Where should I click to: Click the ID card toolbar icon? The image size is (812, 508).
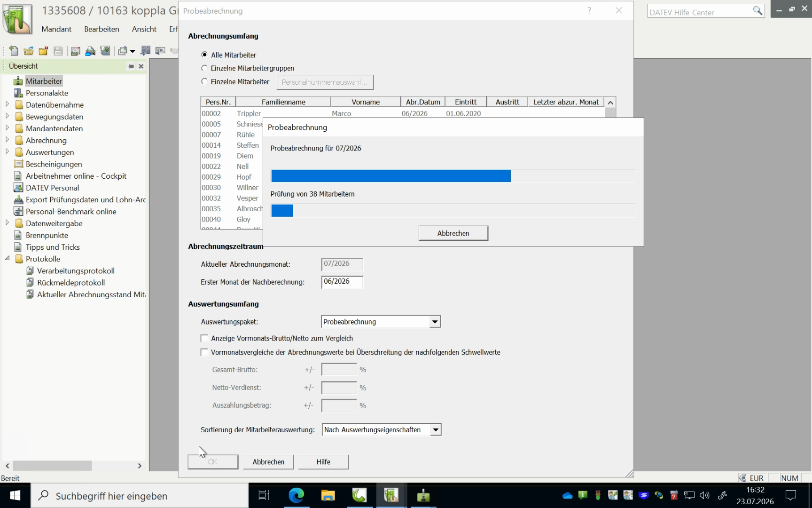(160, 51)
